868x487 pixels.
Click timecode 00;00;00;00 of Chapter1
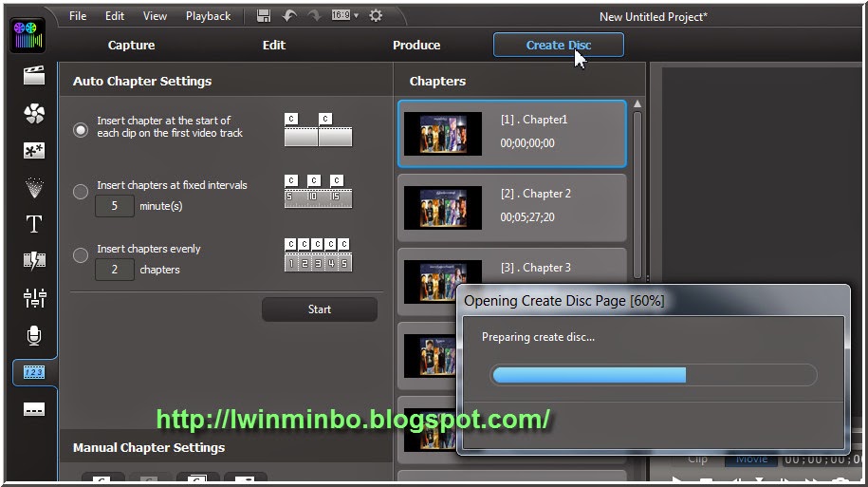point(527,143)
